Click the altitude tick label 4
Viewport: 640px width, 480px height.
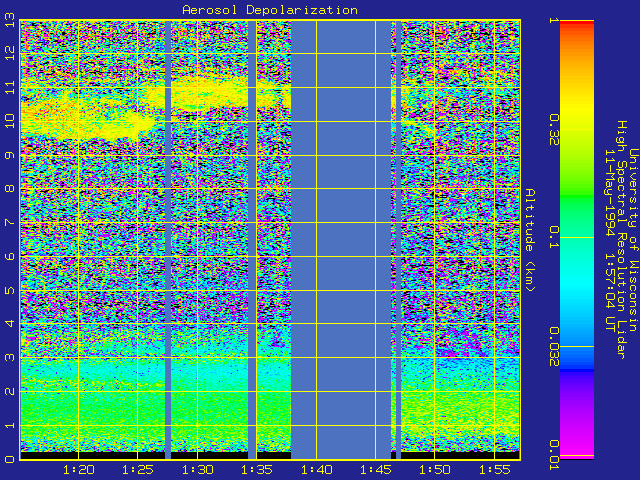[9, 324]
